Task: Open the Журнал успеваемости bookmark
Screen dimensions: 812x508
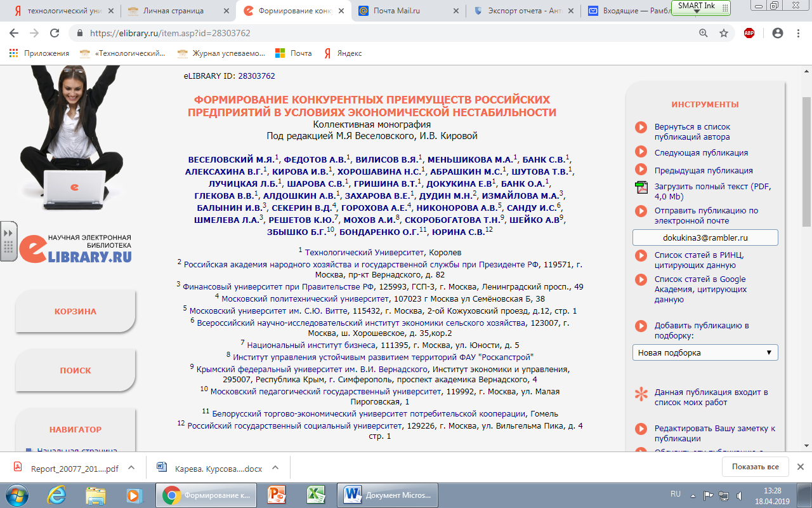Action: (x=222, y=53)
